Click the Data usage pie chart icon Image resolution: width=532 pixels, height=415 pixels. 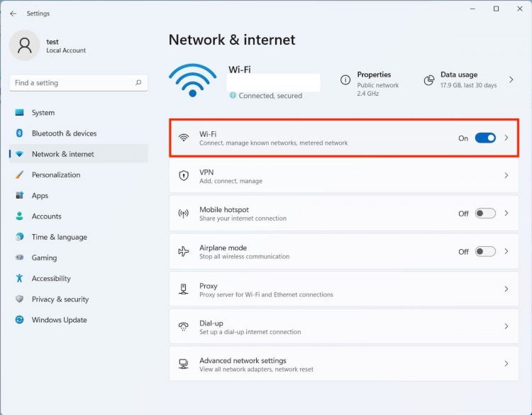coord(429,80)
